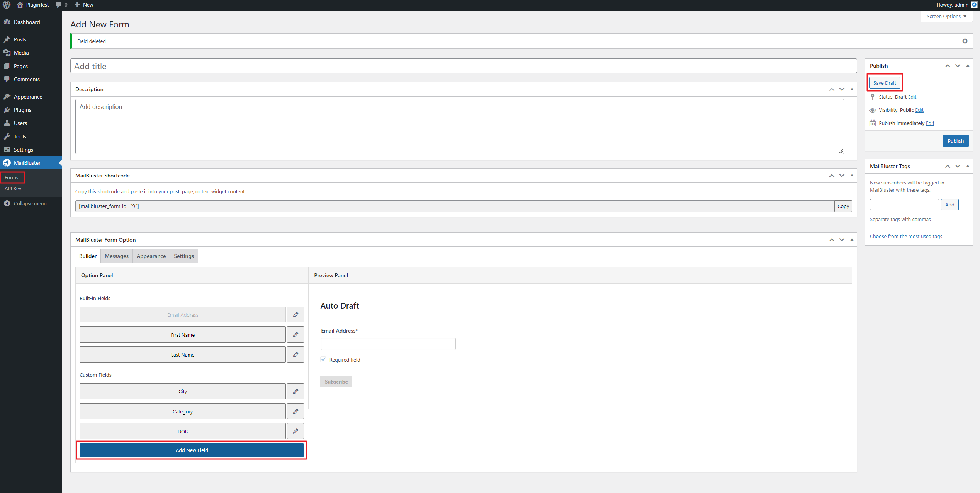Click the WordPress logo in admin bar

pos(7,5)
